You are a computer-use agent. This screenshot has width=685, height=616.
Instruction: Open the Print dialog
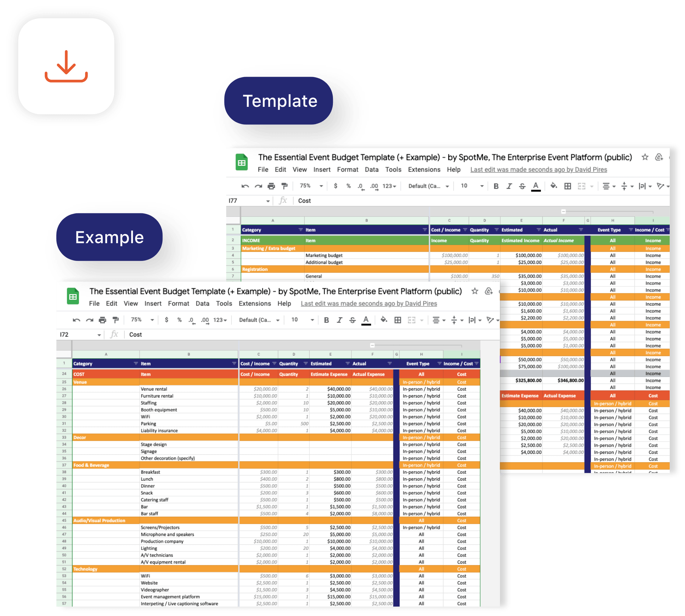[x=102, y=320]
